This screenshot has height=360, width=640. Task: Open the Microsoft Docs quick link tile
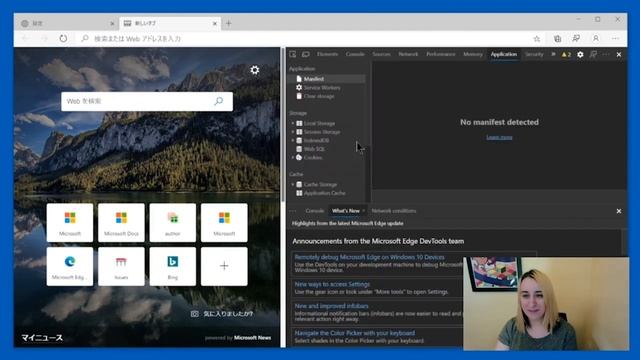pyautogui.click(x=121, y=222)
